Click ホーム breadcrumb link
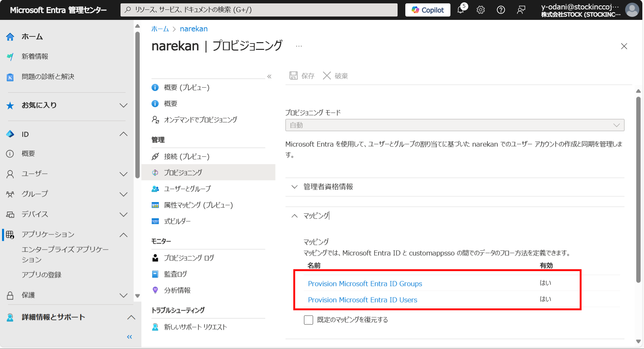Viewport: 644px width, 349px height. 160,29
